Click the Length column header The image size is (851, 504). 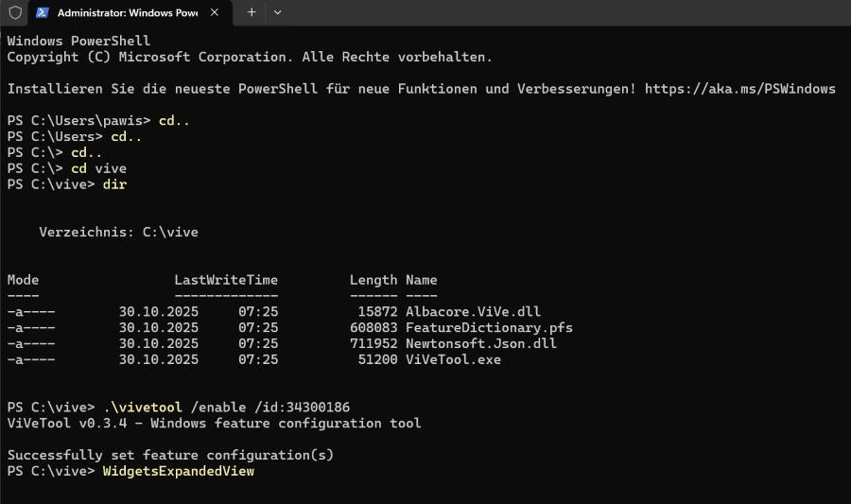[x=373, y=280]
